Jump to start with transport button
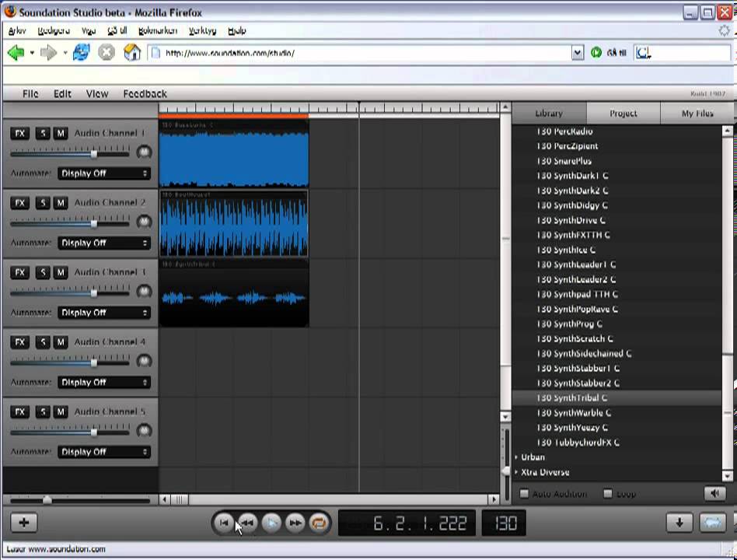737x560 pixels. click(x=224, y=523)
